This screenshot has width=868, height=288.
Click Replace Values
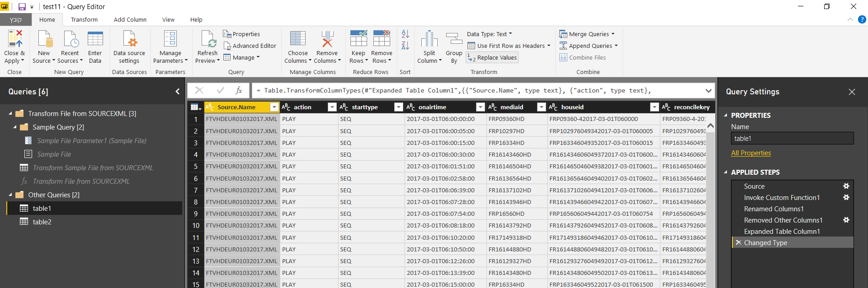click(x=492, y=57)
